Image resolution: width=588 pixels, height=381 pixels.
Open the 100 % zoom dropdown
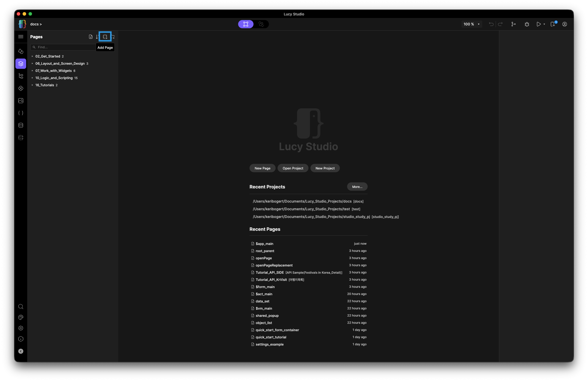click(x=472, y=24)
